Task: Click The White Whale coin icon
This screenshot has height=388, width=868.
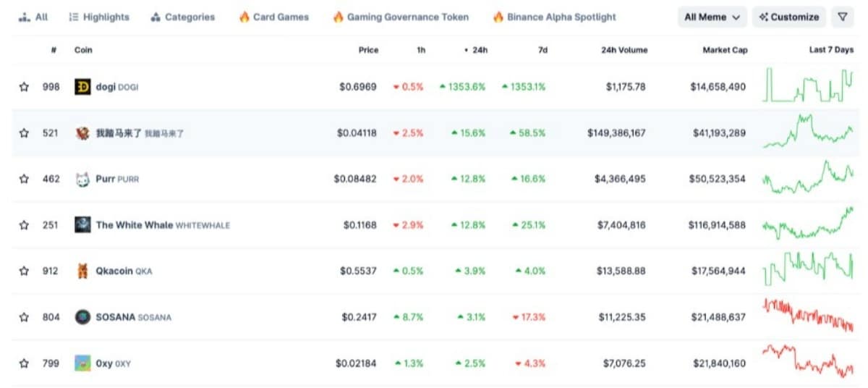Action: pyautogui.click(x=83, y=225)
